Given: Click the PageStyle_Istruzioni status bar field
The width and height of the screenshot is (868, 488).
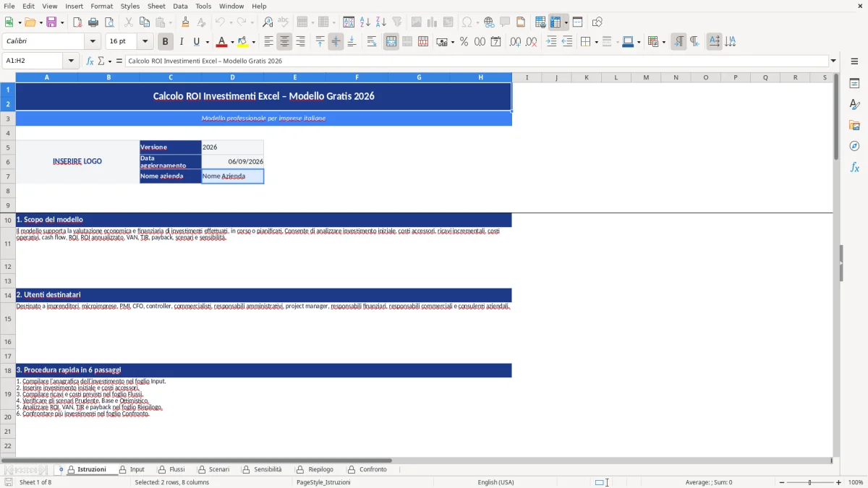Looking at the screenshot, I should [x=323, y=482].
